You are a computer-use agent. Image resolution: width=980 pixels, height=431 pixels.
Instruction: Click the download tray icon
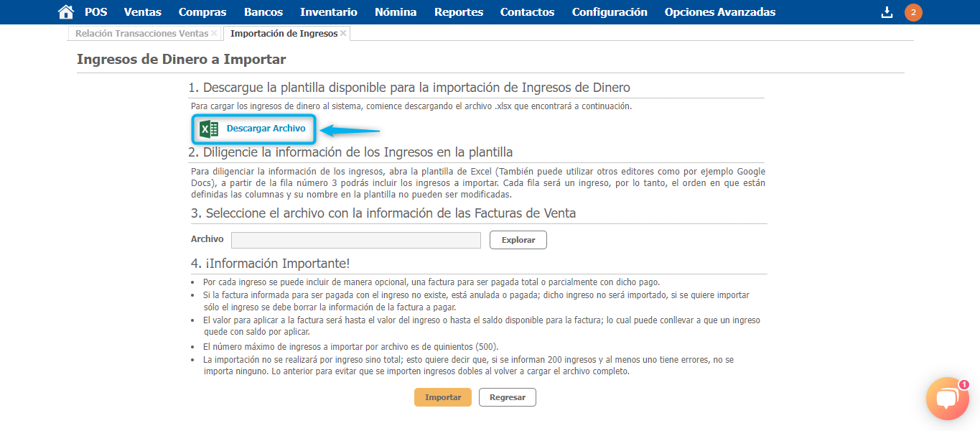[887, 12]
